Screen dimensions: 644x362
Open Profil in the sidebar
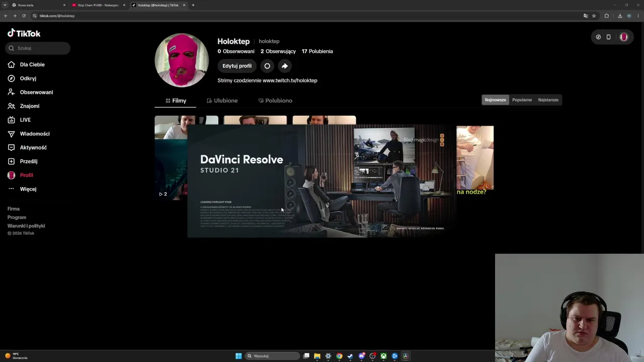[x=20, y=175]
